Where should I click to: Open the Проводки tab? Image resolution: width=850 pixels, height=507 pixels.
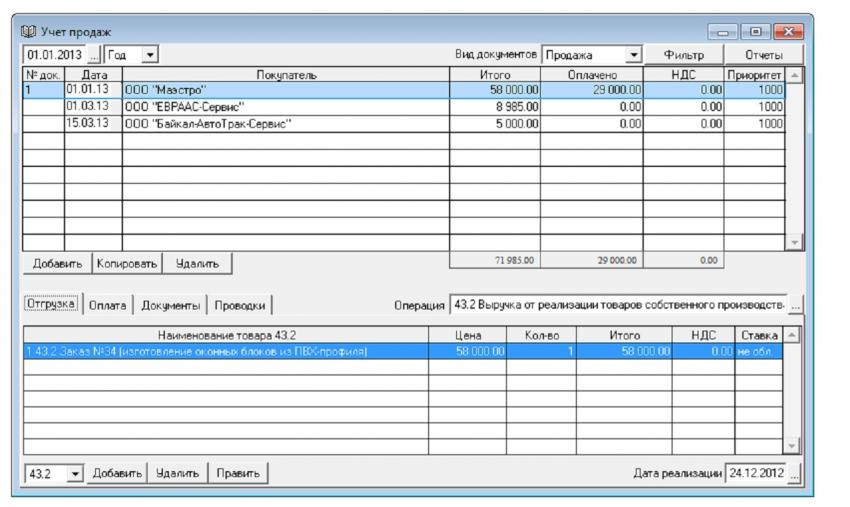pyautogui.click(x=240, y=305)
